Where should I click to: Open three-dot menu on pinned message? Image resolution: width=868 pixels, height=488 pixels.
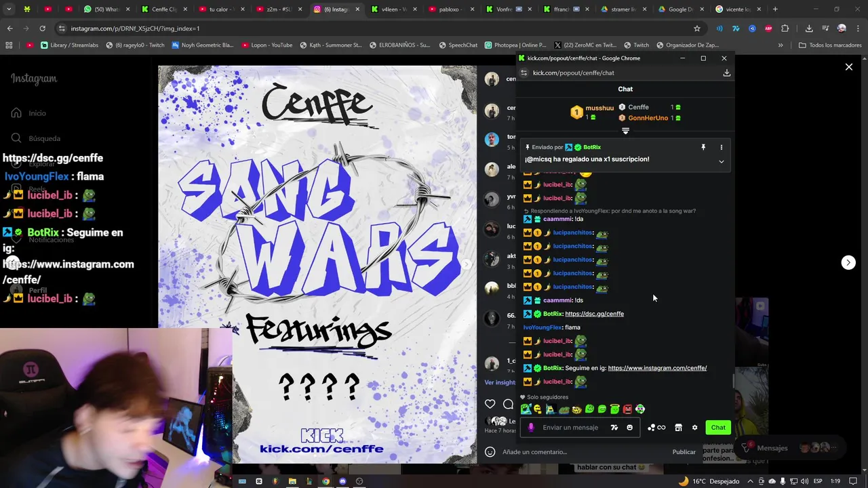[722, 147]
